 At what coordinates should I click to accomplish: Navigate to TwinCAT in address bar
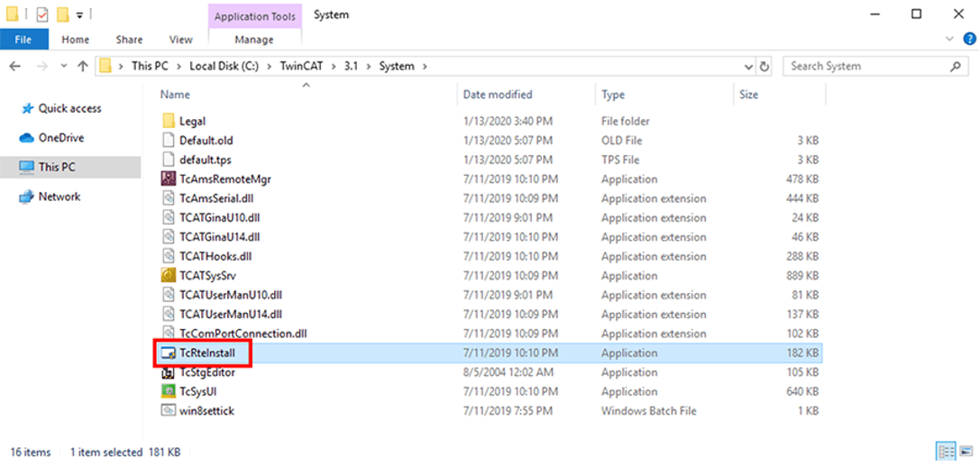(x=301, y=67)
